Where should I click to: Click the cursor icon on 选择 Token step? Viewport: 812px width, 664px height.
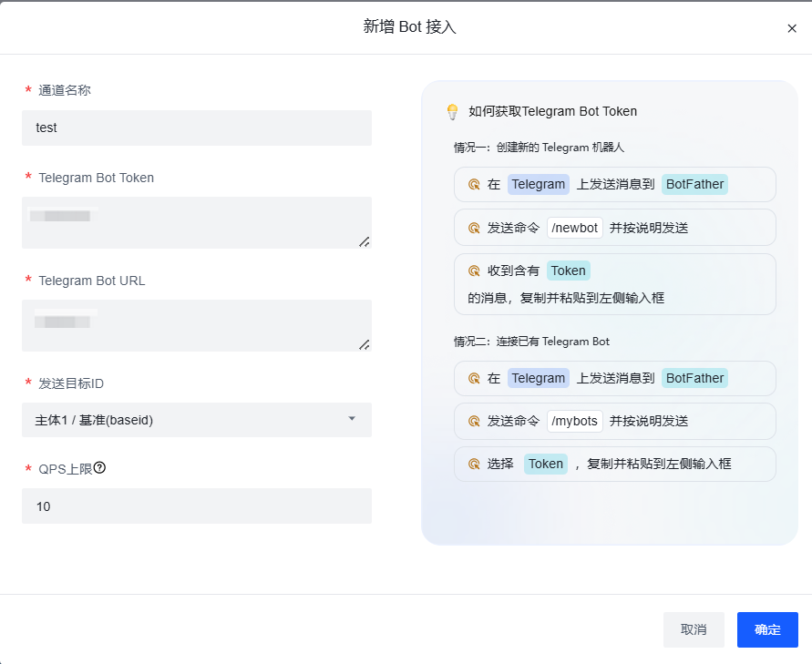(474, 464)
